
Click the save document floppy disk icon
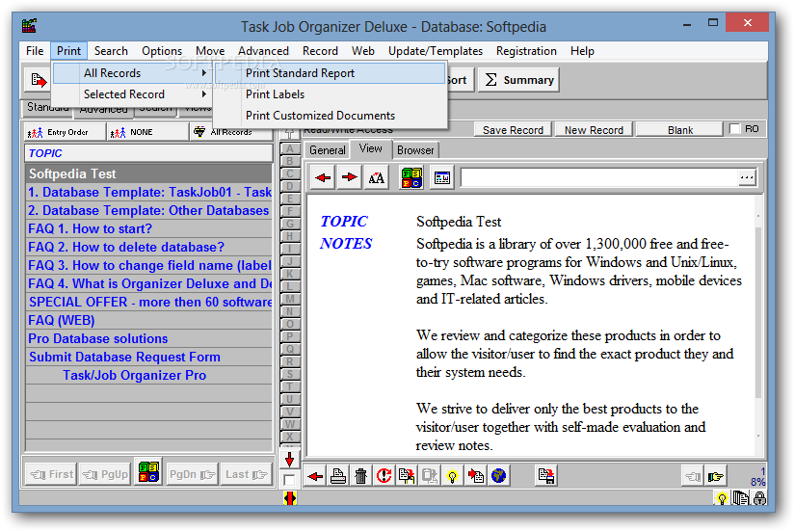pos(546,476)
